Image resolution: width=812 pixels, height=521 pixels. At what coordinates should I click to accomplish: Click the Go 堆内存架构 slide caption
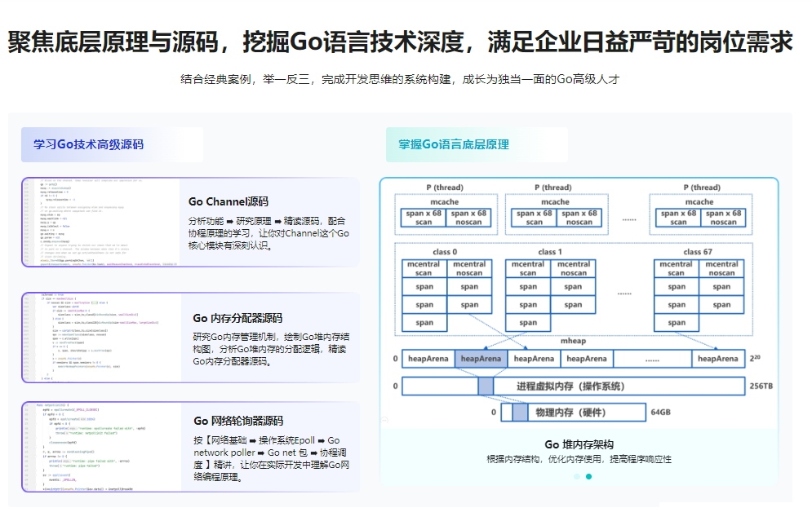(579, 444)
